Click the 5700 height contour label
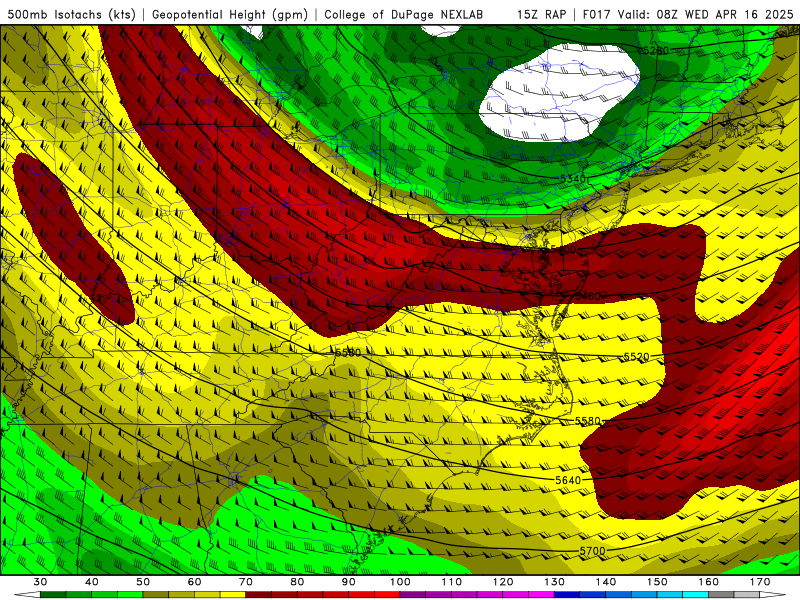Image resolution: width=800 pixels, height=600 pixels. coord(592,551)
